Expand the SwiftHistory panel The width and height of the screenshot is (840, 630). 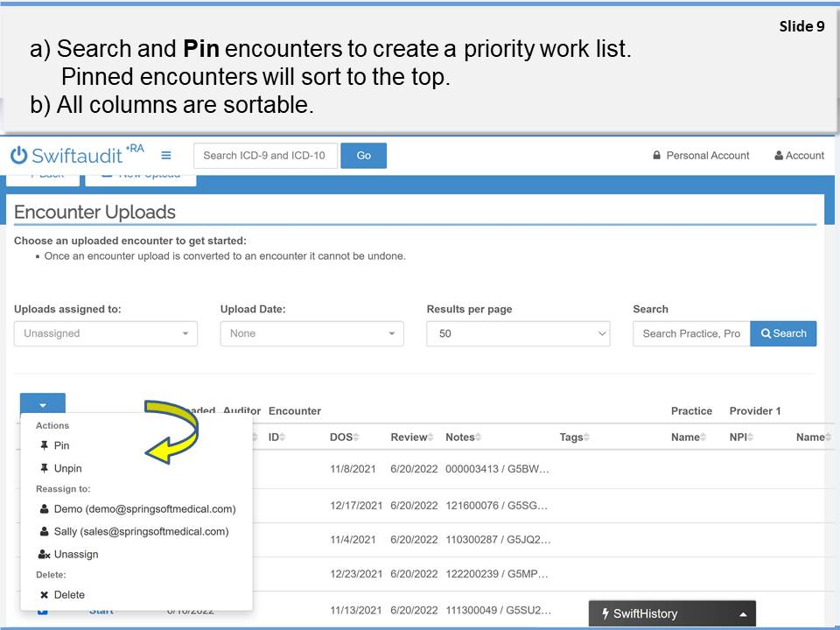[742, 614]
